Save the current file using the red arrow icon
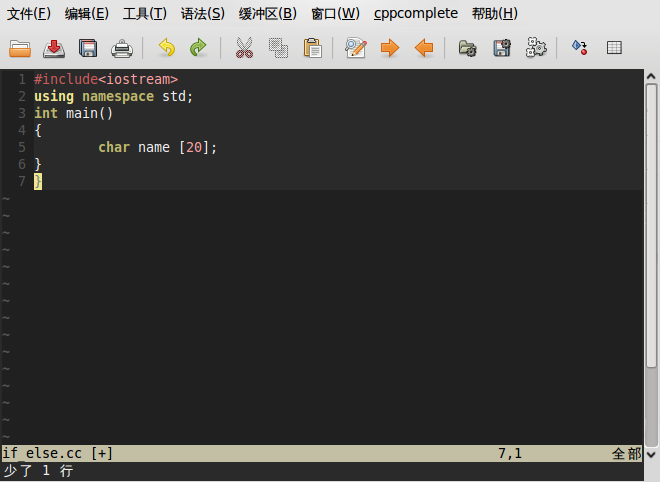This screenshot has height=482, width=660. click(54, 48)
